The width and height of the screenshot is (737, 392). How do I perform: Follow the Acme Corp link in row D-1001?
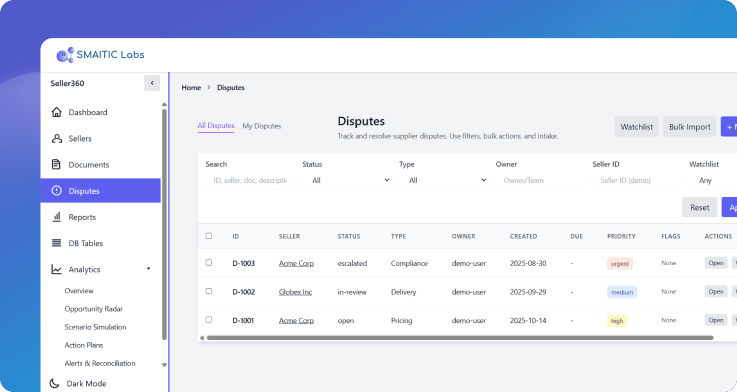(x=296, y=321)
